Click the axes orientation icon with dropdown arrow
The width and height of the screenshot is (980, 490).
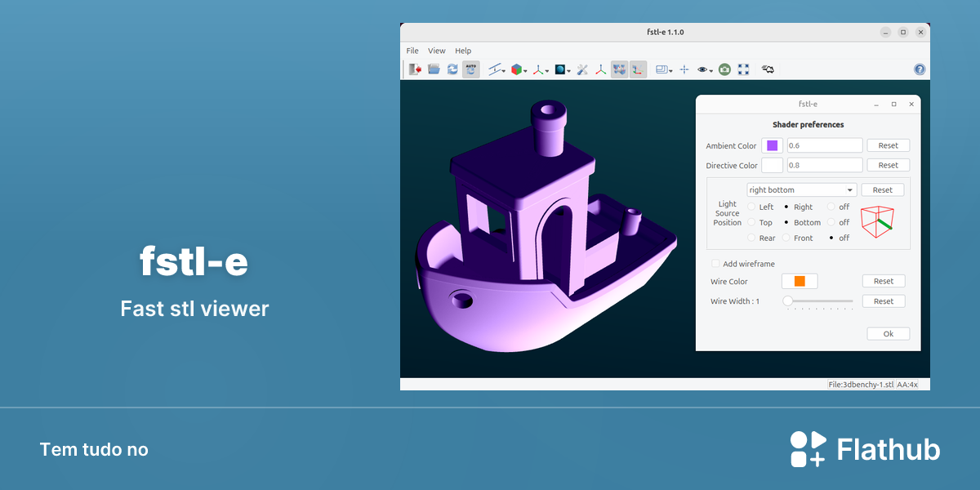[x=538, y=69]
